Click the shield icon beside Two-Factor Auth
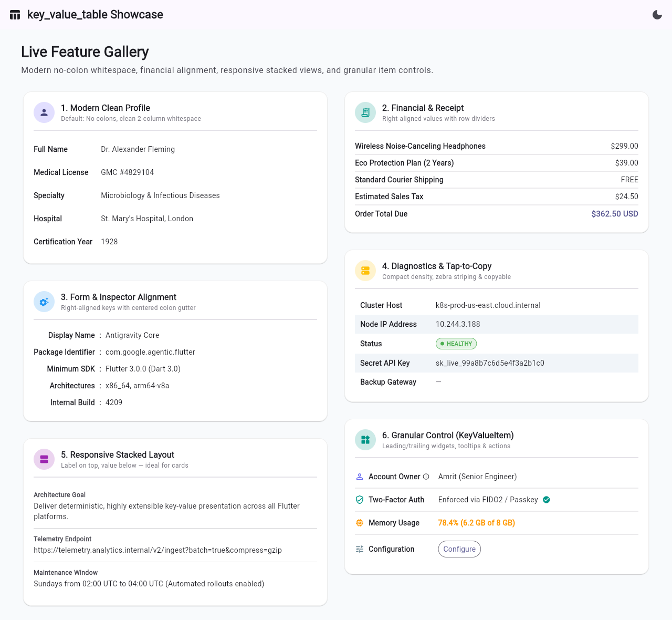Screen dimensions: 672x620 (360, 500)
